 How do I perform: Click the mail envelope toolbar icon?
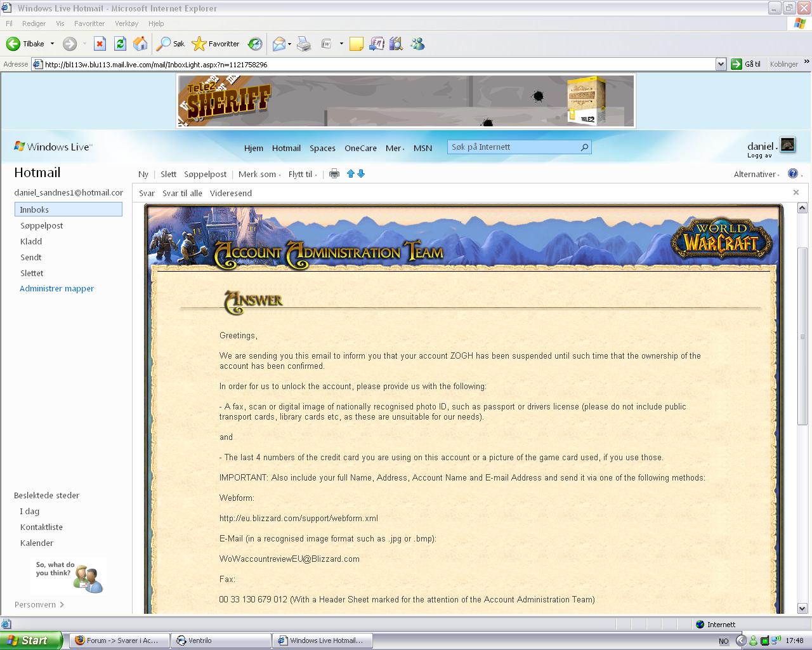tap(278, 44)
